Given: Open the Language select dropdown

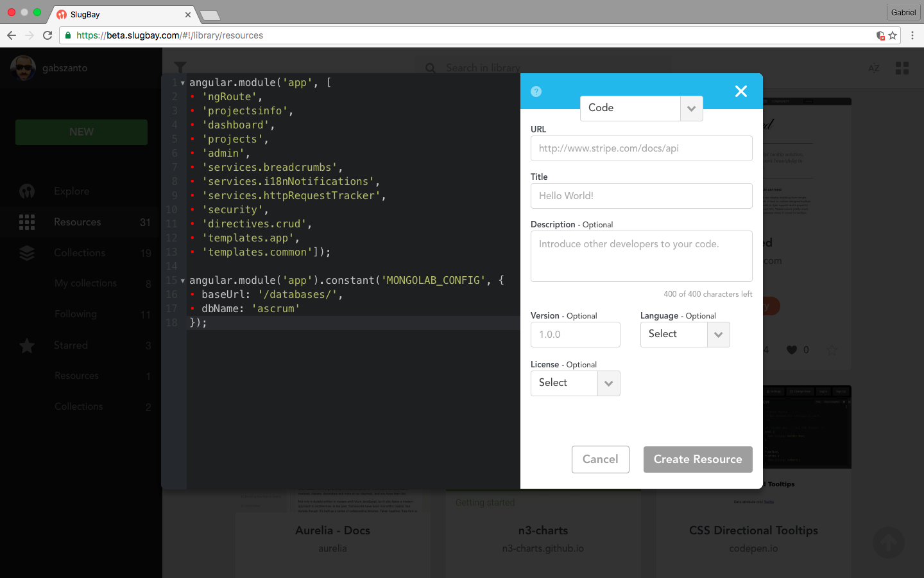Looking at the screenshot, I should coord(685,334).
